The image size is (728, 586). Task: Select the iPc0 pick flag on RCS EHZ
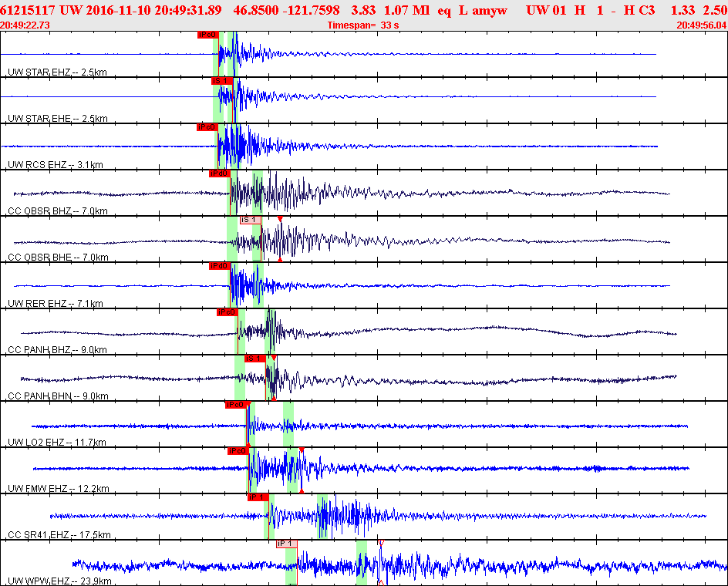tap(207, 127)
